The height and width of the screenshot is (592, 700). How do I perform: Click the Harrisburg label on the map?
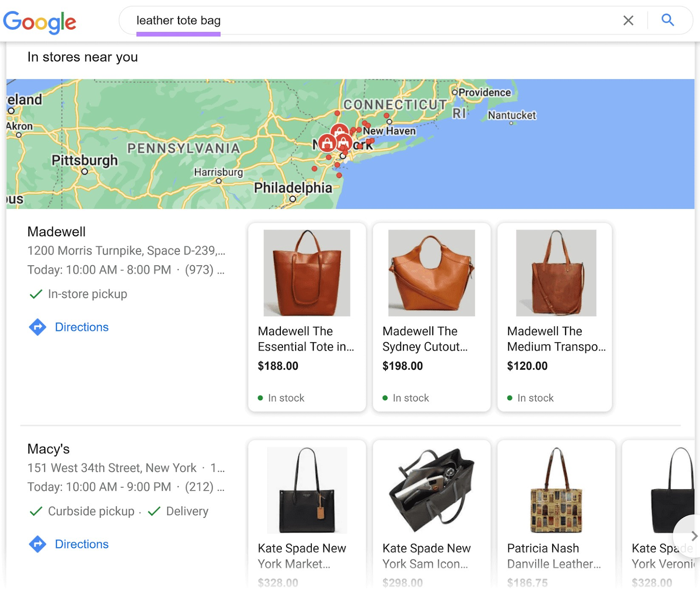point(218,172)
